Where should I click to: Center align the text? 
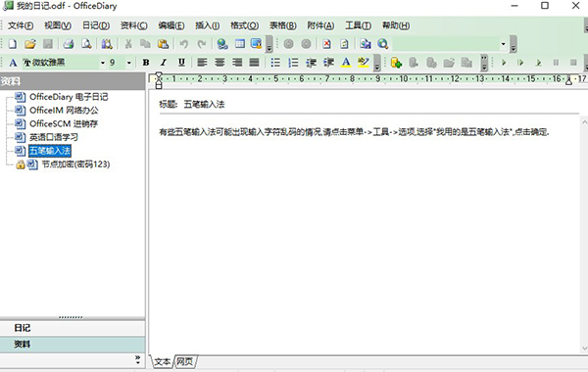tap(220, 63)
